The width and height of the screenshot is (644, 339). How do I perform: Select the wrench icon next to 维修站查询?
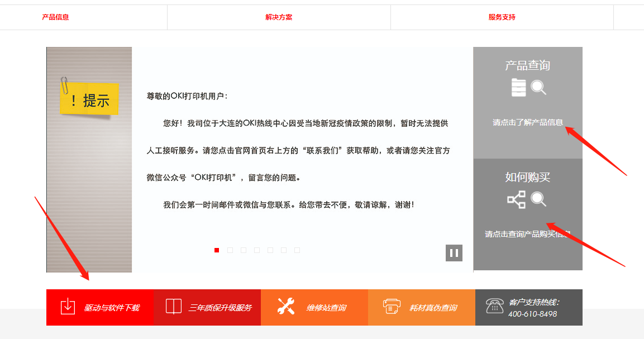click(x=284, y=307)
